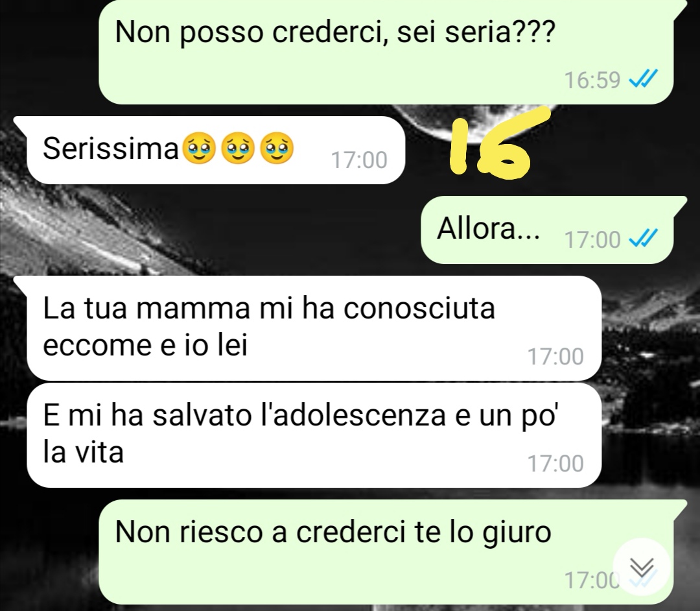Tap the third teary emoji after Serissima
Image resolution: width=700 pixels, height=611 pixels.
[277, 148]
